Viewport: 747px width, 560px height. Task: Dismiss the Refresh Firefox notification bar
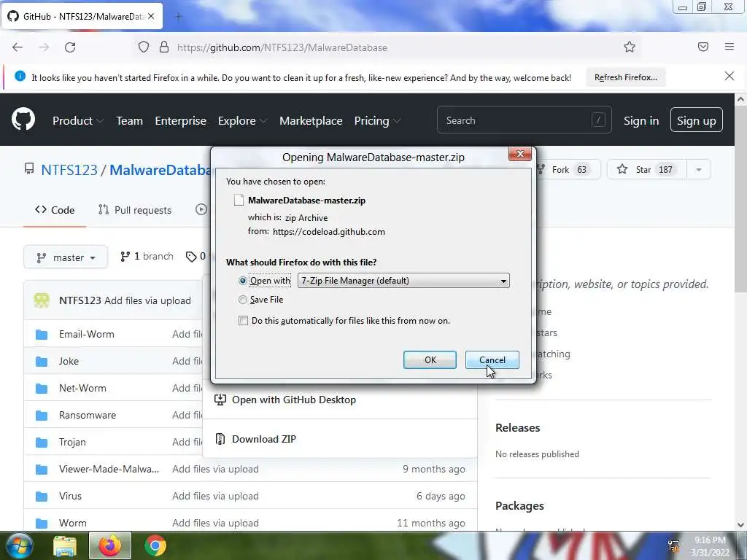729,76
